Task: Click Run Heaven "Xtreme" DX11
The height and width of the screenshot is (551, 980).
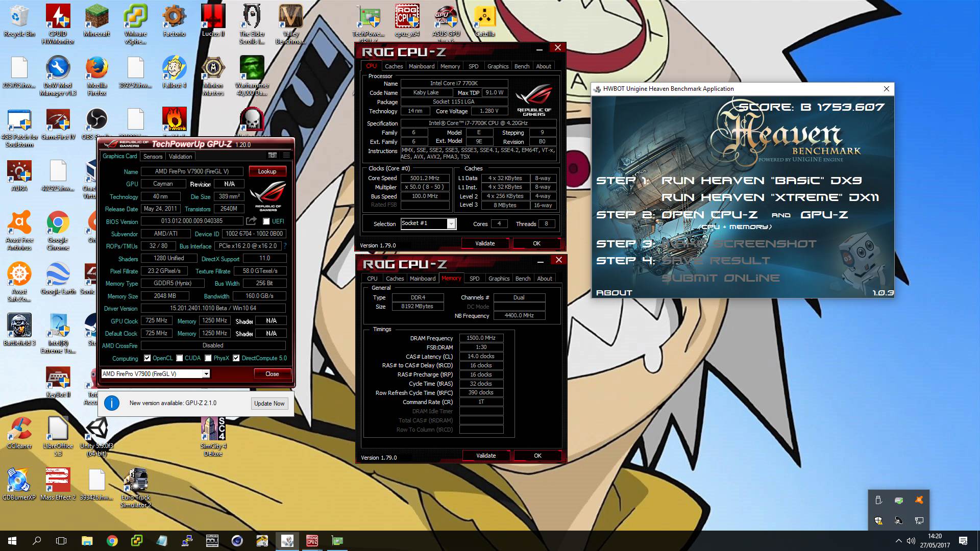Action: pyautogui.click(x=770, y=197)
